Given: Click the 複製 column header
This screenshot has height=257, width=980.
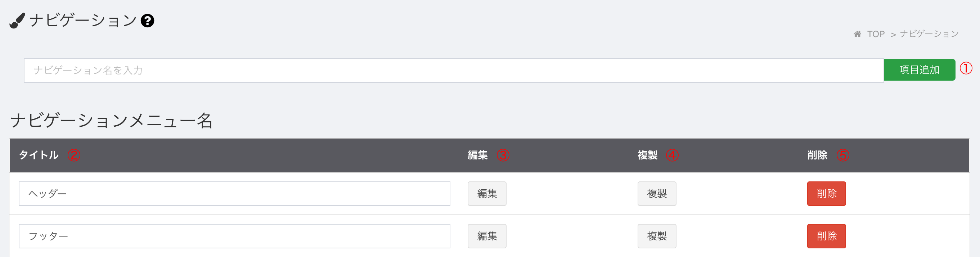Looking at the screenshot, I should 647,155.
